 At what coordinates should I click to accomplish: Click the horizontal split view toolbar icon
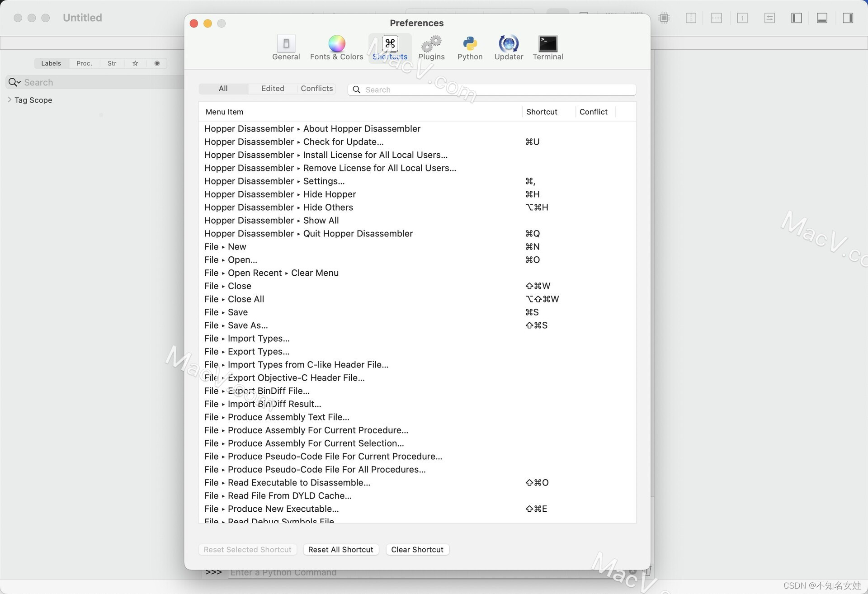716,18
